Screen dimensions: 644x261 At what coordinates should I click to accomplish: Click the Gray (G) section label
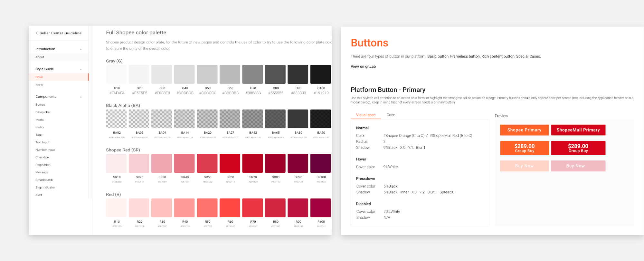[x=114, y=61]
